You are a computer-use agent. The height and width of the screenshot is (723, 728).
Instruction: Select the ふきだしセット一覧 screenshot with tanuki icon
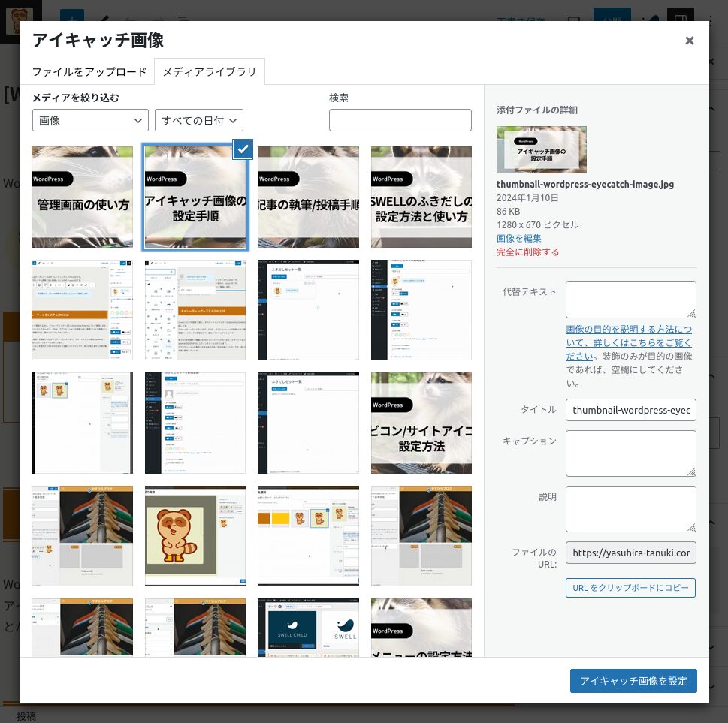point(308,310)
